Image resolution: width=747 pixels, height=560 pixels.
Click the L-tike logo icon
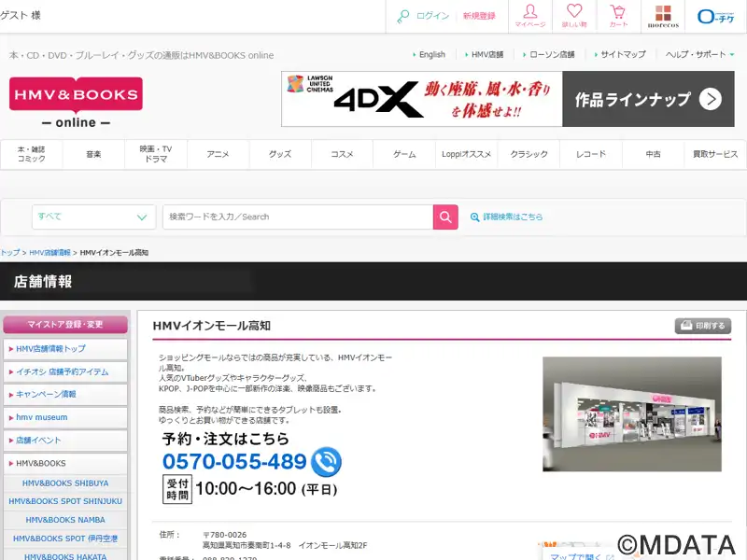pyautogui.click(x=714, y=16)
